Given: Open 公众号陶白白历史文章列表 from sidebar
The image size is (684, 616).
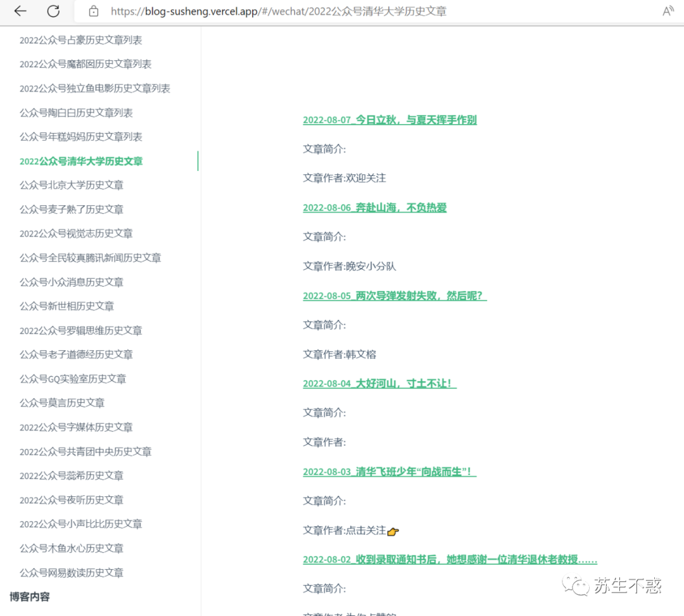Looking at the screenshot, I should pyautogui.click(x=76, y=112).
